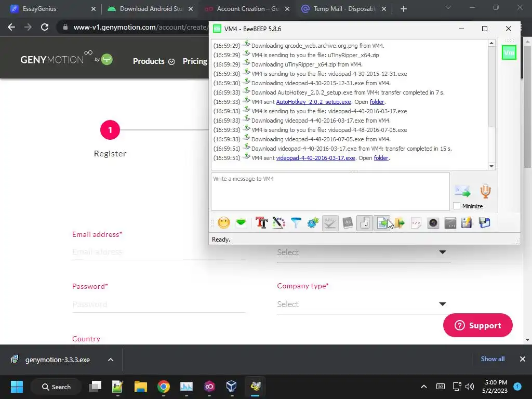This screenshot has height=399, width=532.
Task: Open the AutoHotkey_2.0.2_setup.exe link
Action: pos(313,102)
